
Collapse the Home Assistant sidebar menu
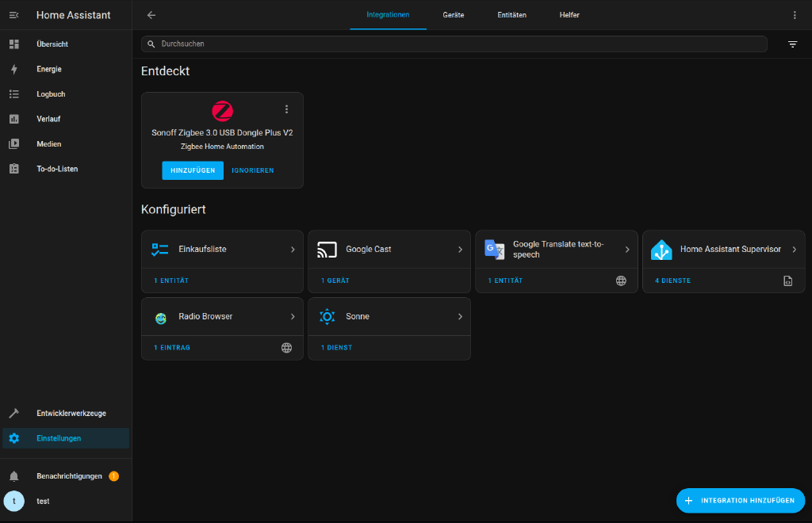click(13, 15)
